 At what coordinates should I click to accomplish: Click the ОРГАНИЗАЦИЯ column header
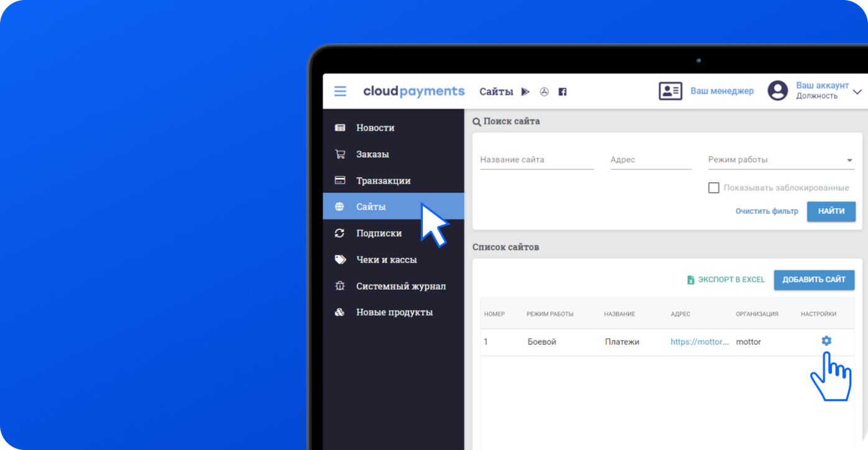coord(757,314)
